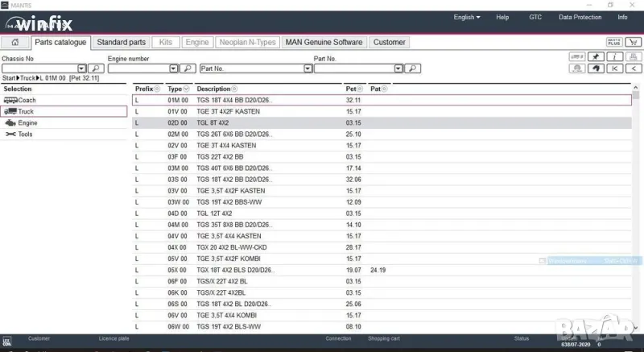Select row 02M 00 TGS 26T 6X6

tap(382, 135)
